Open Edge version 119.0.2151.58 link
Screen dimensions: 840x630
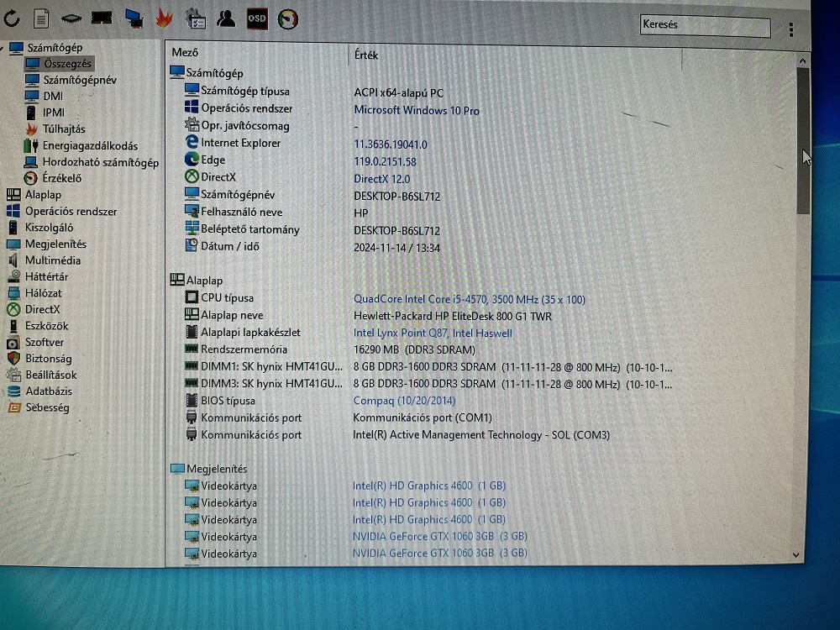[385, 162]
